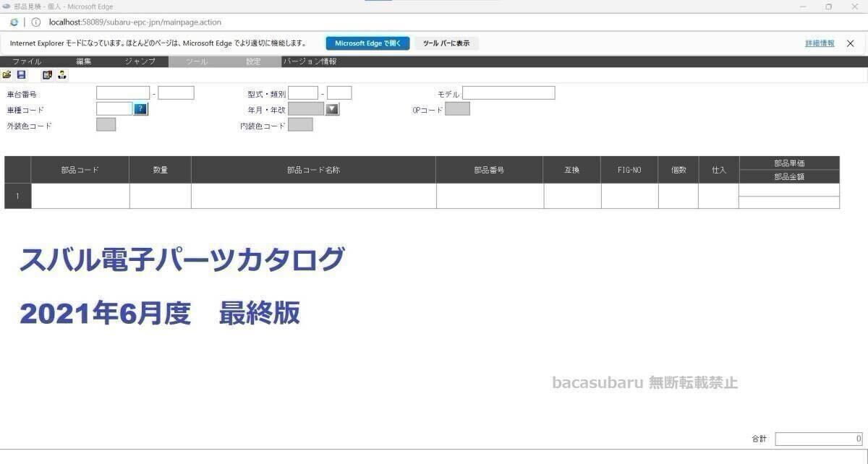
Task: Click the question mark vehicle code lookup icon
Action: coord(141,109)
